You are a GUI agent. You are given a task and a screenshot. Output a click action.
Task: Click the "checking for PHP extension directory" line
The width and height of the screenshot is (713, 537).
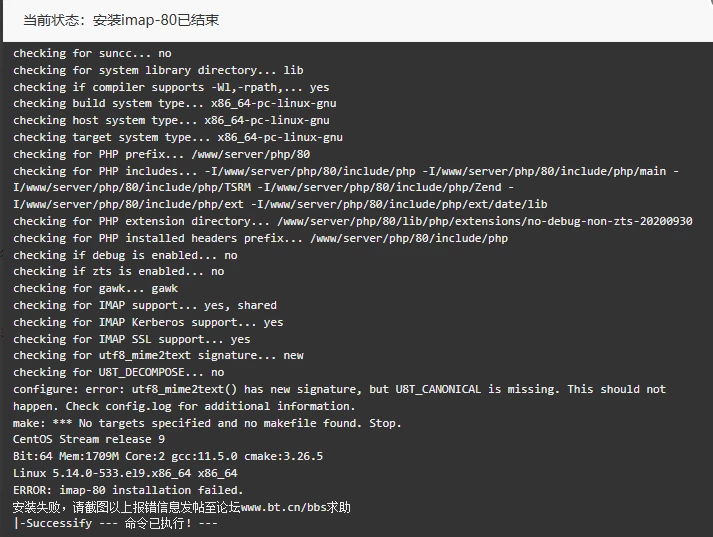tap(352, 221)
